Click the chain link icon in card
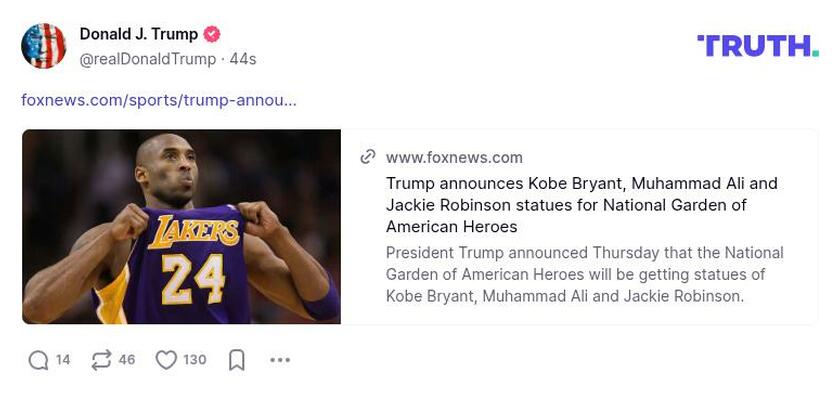This screenshot has height=406, width=840. click(368, 157)
